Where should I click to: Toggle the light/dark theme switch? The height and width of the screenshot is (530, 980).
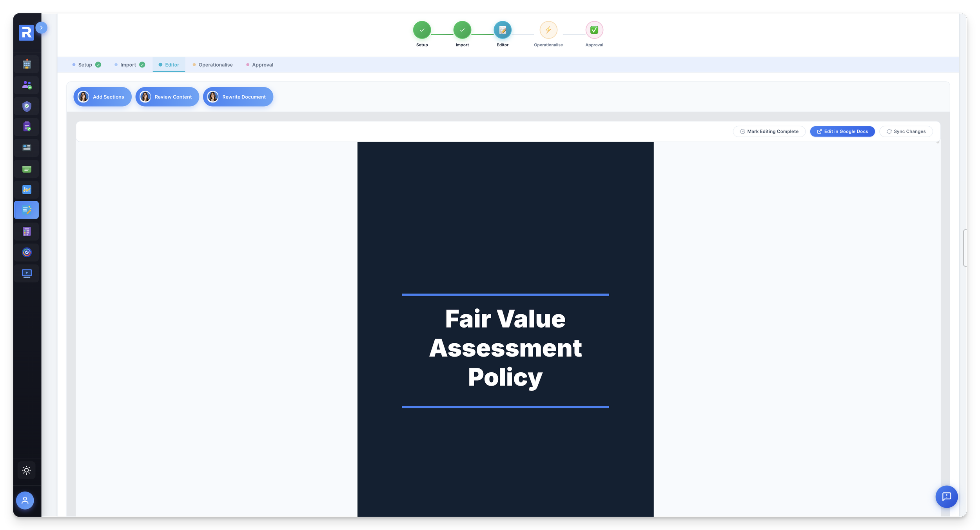tap(26, 470)
